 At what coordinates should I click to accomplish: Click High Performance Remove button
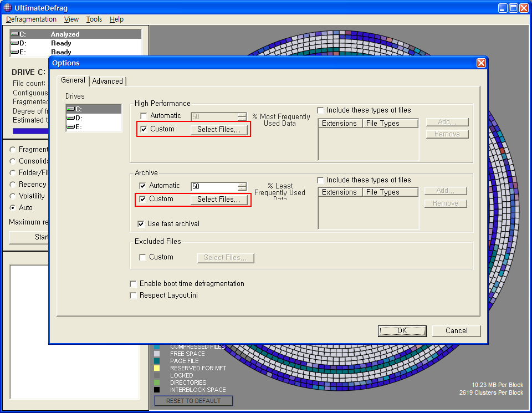click(x=447, y=134)
